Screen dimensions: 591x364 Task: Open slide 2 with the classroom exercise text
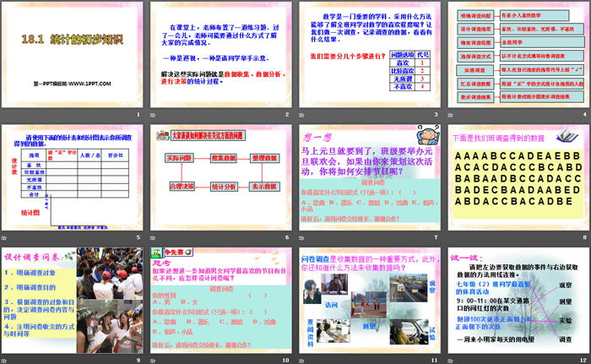(220, 56)
